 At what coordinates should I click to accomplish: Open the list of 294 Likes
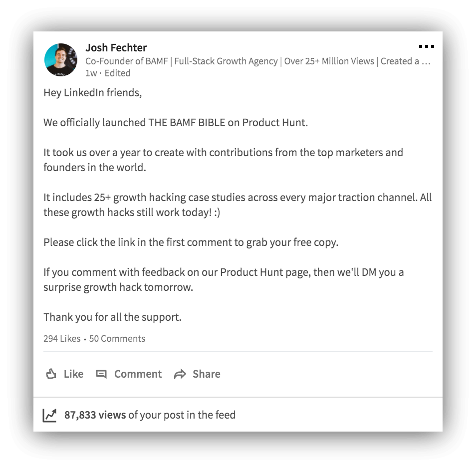[62, 338]
